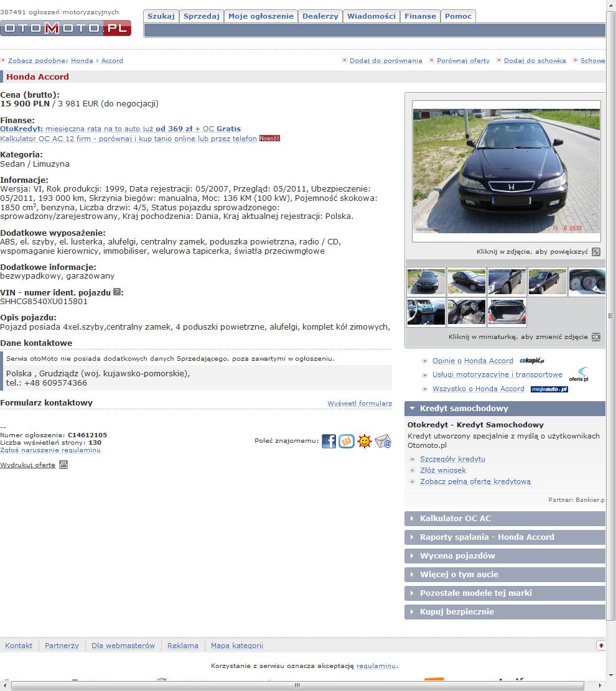Select the second thumbnail, car side view
The image size is (616, 691).
pos(467,282)
